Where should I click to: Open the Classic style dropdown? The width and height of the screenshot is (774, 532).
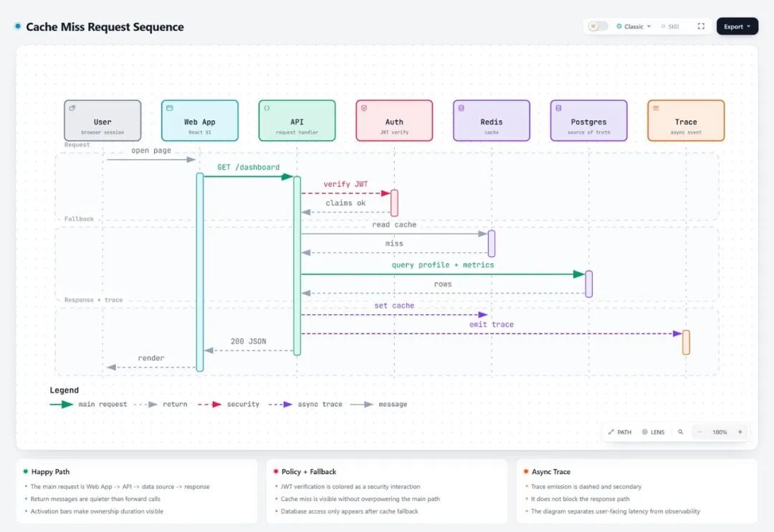click(634, 26)
